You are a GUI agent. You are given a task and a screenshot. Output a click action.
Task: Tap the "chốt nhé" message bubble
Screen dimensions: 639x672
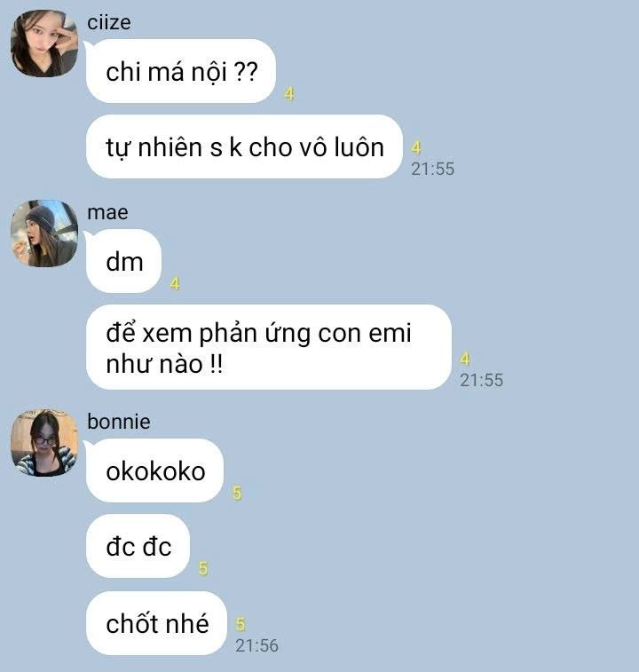(x=156, y=623)
